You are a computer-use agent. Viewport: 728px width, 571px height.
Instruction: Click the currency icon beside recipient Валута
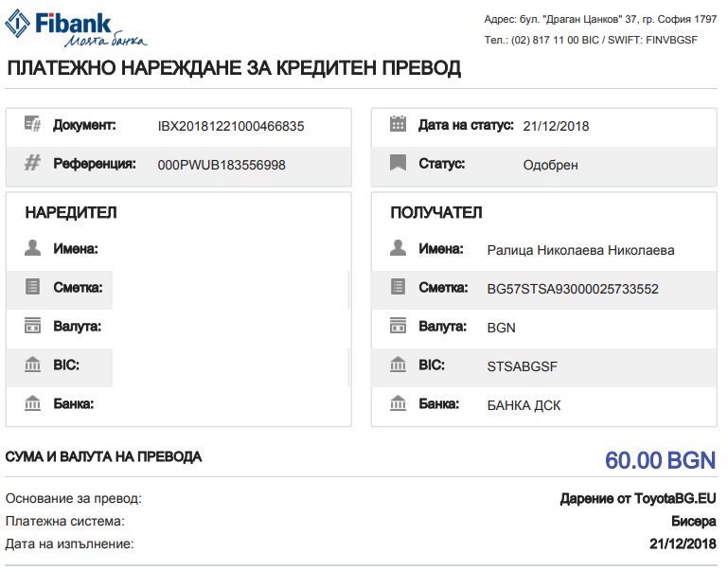tap(399, 327)
